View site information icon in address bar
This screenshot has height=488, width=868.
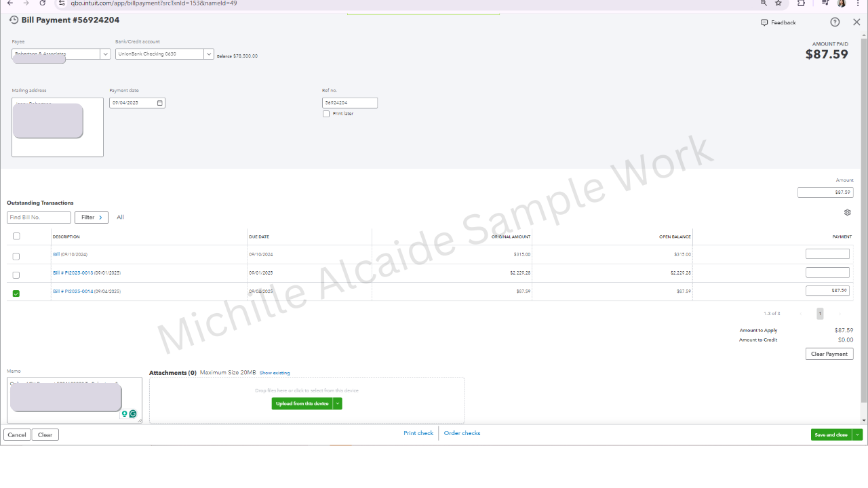[62, 3]
